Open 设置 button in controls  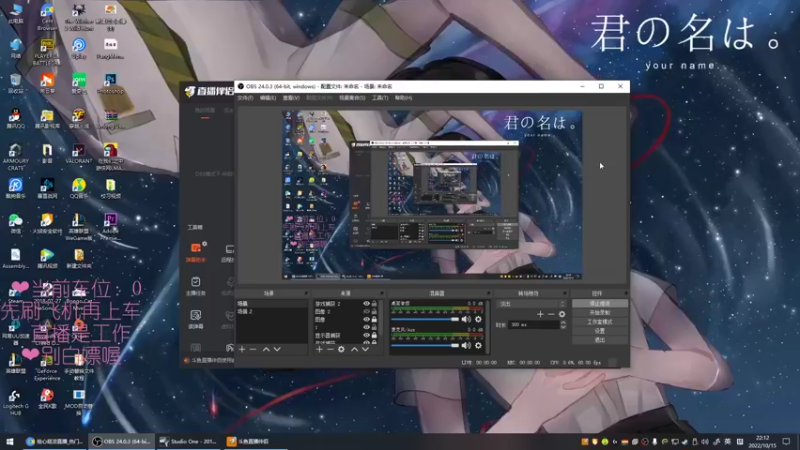click(x=599, y=331)
